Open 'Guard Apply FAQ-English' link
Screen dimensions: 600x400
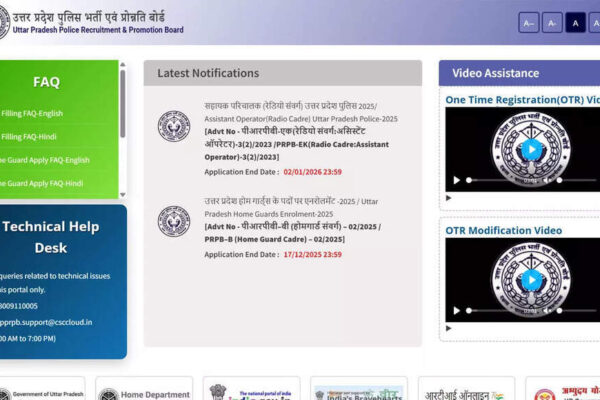click(x=44, y=160)
